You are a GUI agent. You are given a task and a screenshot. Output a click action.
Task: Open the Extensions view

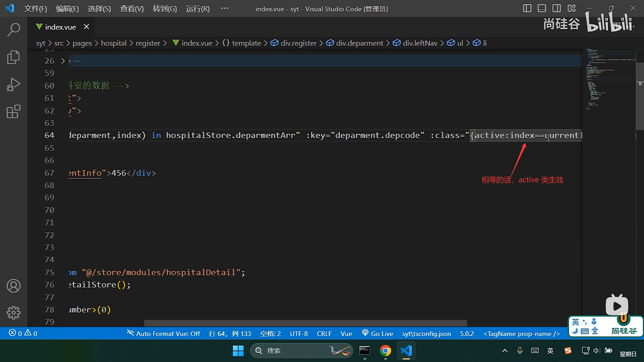tap(13, 112)
